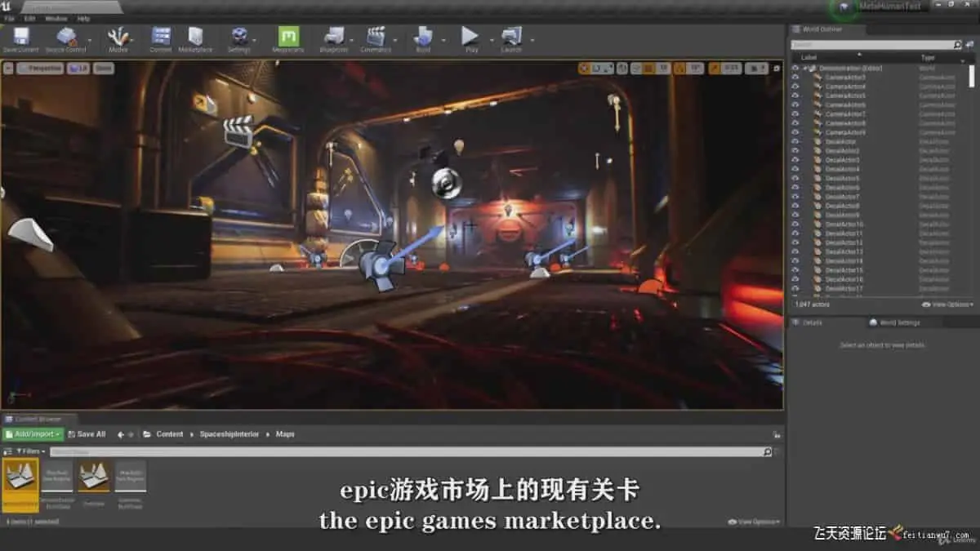Click the Show button in the viewport
The image size is (980, 551).
[103, 69]
